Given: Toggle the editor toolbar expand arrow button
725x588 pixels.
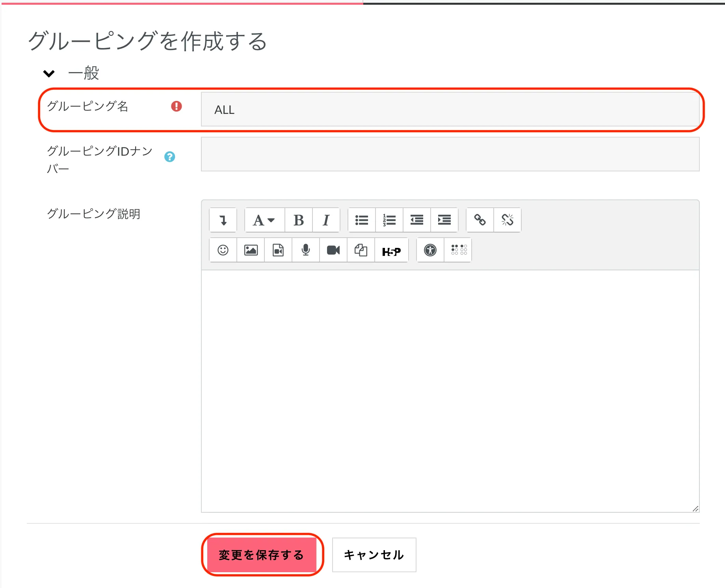Looking at the screenshot, I should pos(223,220).
